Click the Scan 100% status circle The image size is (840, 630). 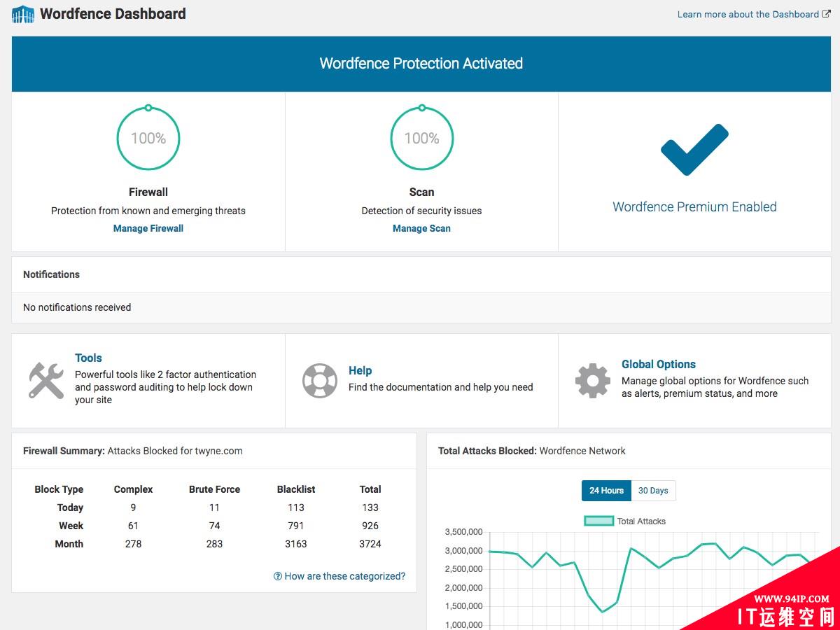[421, 138]
